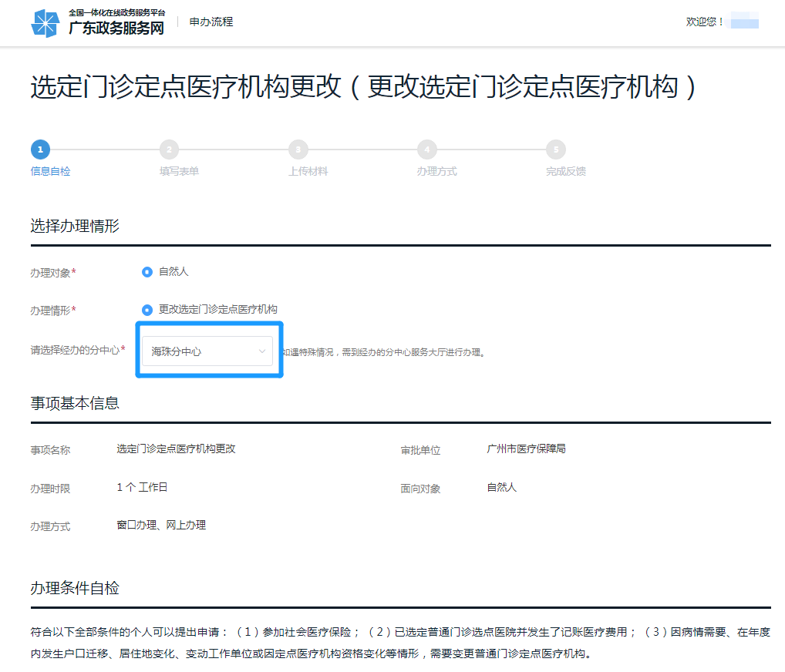Click the main page title heading

tap(363, 86)
